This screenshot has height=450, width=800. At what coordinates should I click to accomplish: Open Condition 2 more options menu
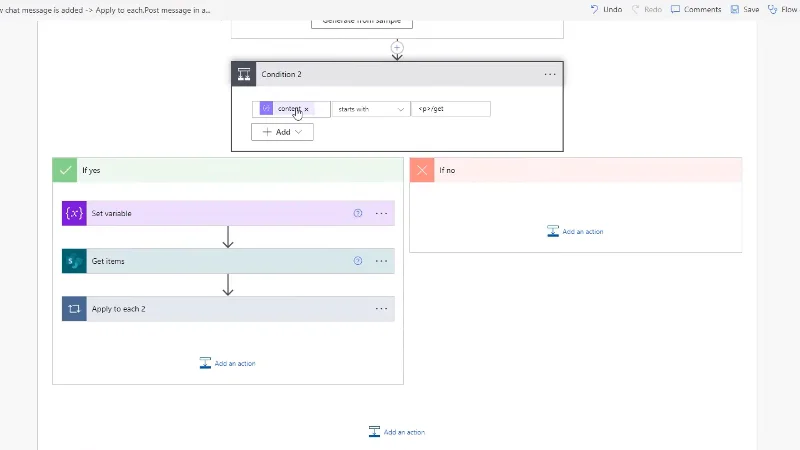coord(549,74)
